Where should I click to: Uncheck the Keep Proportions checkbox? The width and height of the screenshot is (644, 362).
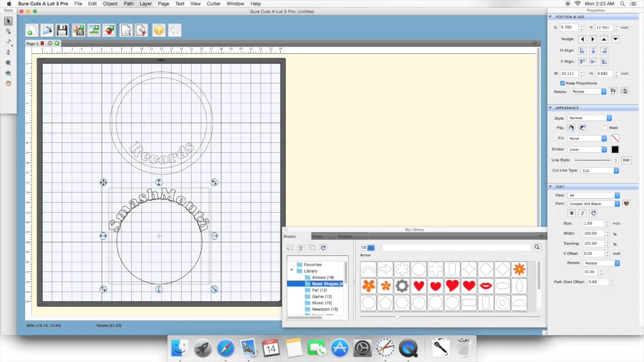click(562, 83)
